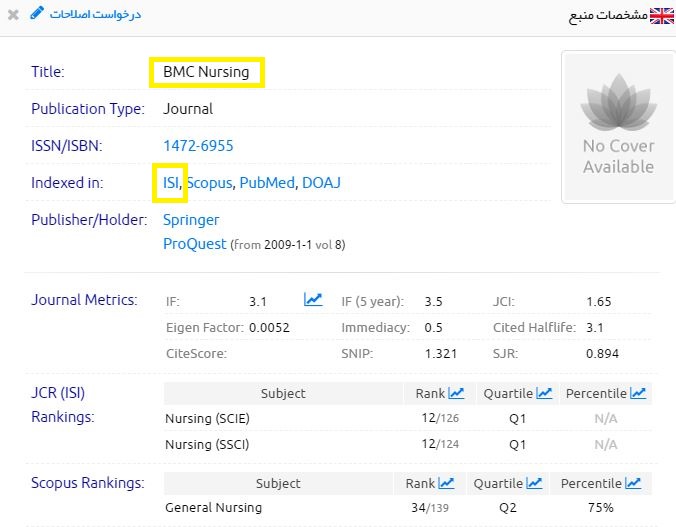The height and width of the screenshot is (527, 676).
Task: Click the IF trend chart icon
Action: [313, 299]
